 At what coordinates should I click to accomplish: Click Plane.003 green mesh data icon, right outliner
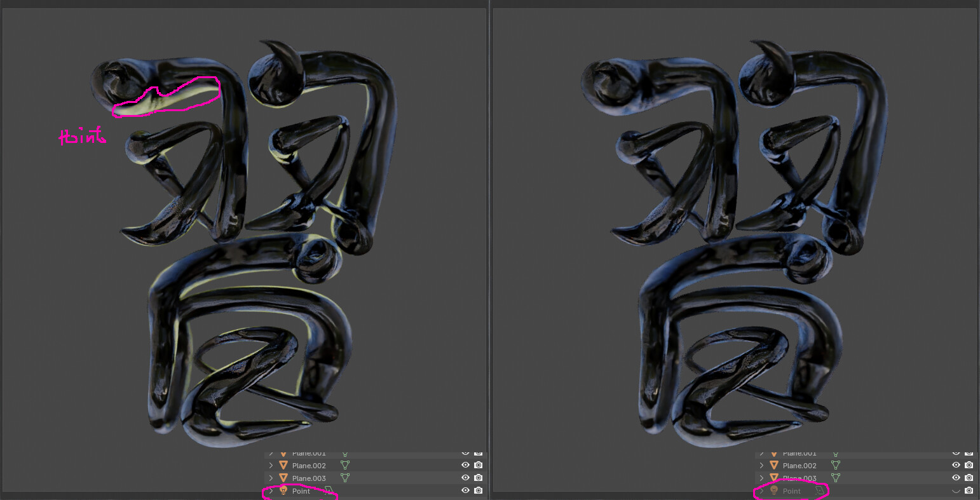click(x=836, y=478)
